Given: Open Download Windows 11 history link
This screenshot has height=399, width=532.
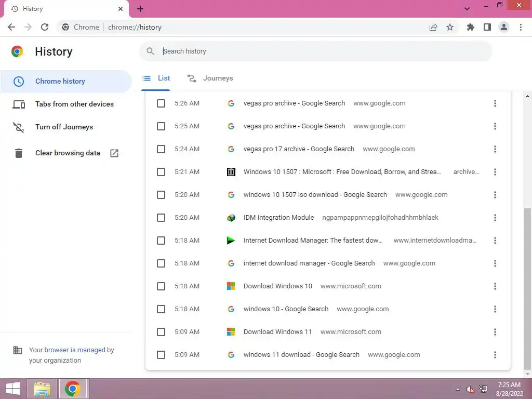Looking at the screenshot, I should pyautogui.click(x=277, y=332).
